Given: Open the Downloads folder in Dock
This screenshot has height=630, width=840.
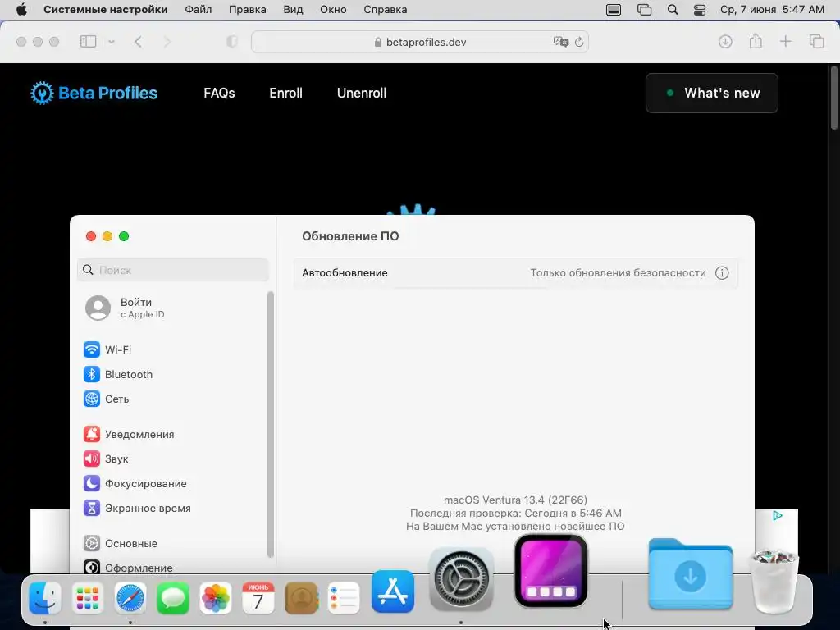Looking at the screenshot, I should point(690,574).
